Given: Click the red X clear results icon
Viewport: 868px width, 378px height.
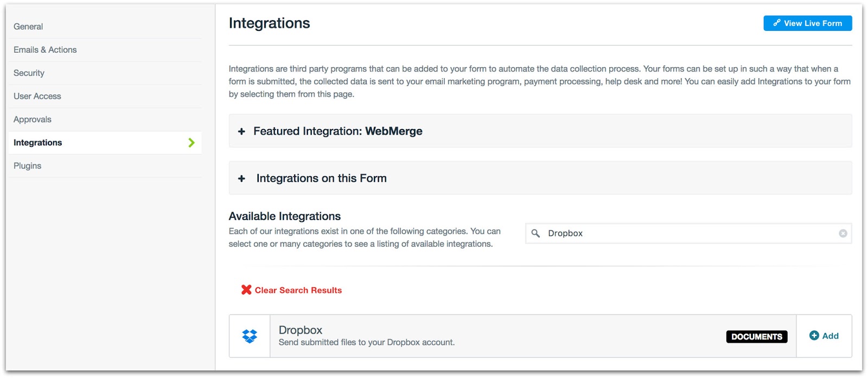Looking at the screenshot, I should point(246,290).
